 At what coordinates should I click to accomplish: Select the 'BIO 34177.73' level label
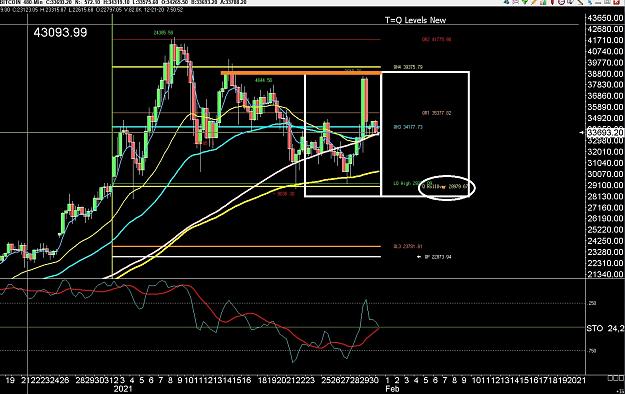coord(408,127)
